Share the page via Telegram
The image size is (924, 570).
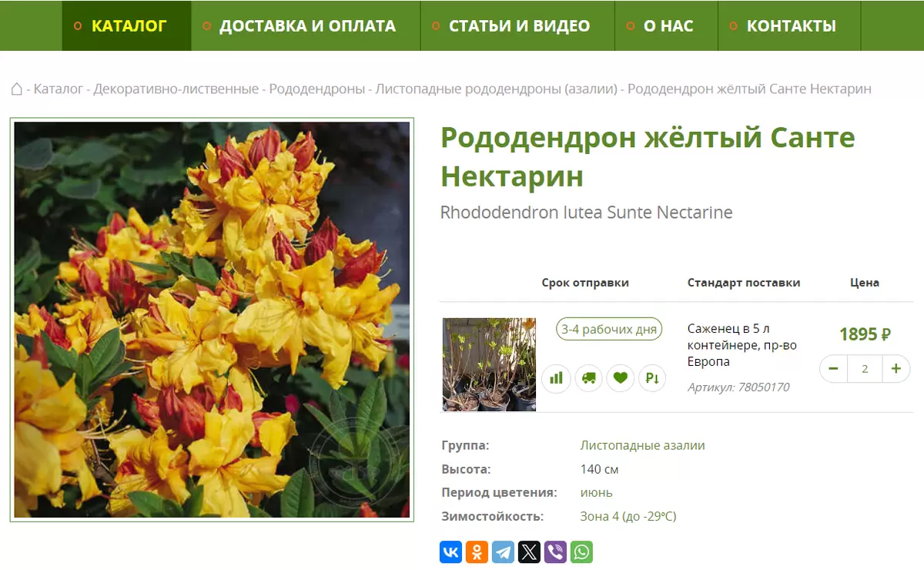(503, 552)
